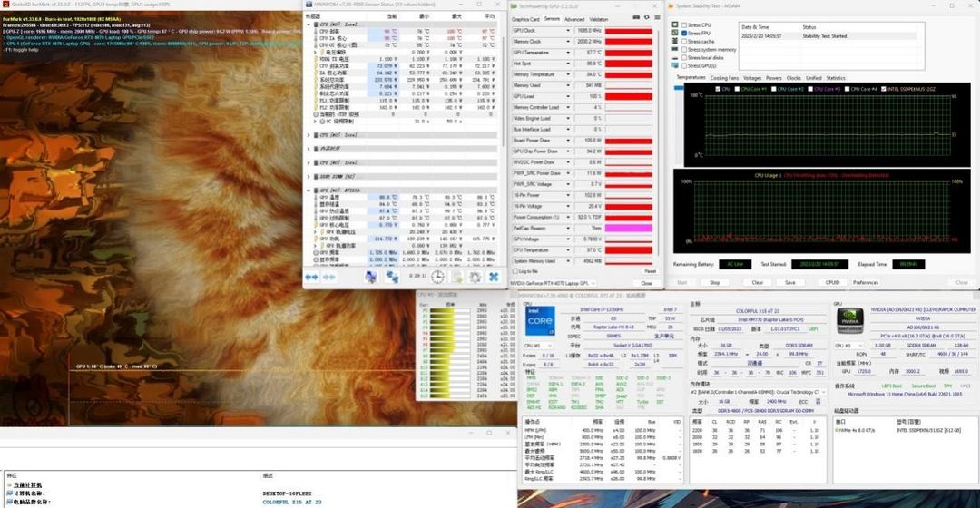Enable Log to file checkbox in GPU-Z
980x508 pixels.
tap(515, 271)
